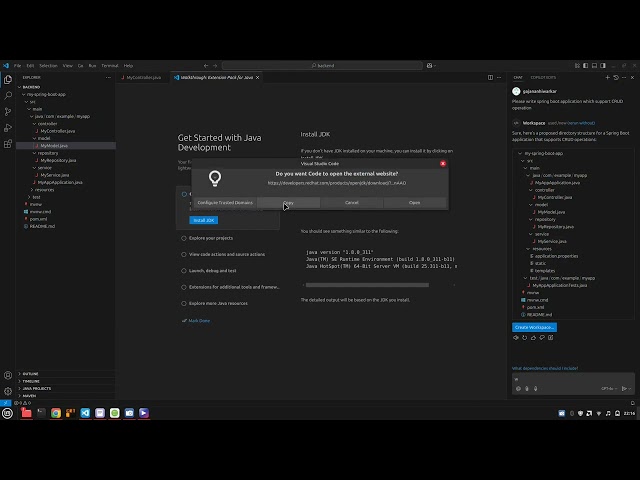Split the editor to the right
Screen dimensions: 640x480
point(490,78)
